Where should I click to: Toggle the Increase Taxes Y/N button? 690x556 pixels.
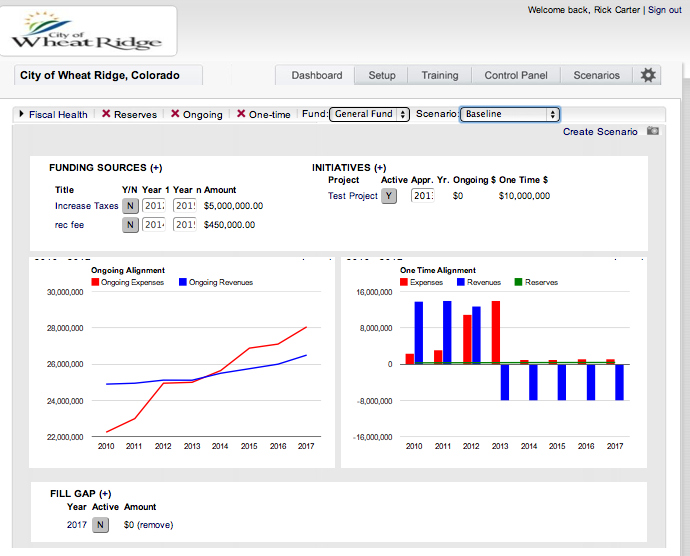click(x=130, y=206)
